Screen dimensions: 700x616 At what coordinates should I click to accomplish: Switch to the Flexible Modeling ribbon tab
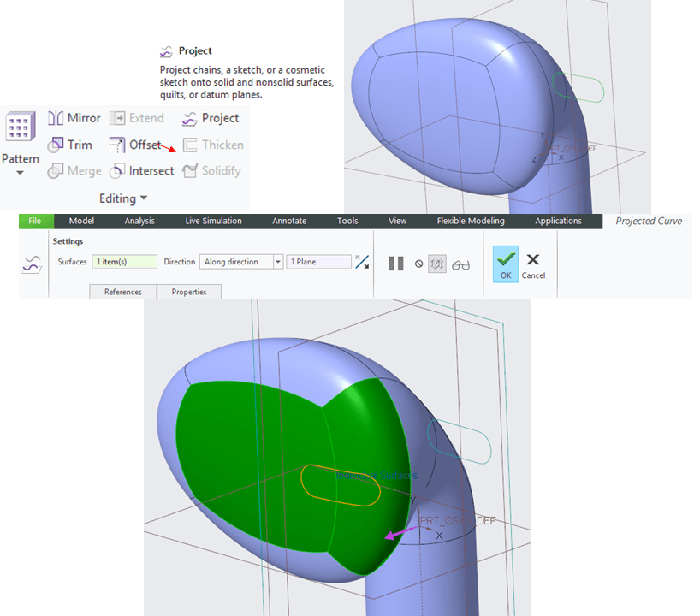(470, 220)
